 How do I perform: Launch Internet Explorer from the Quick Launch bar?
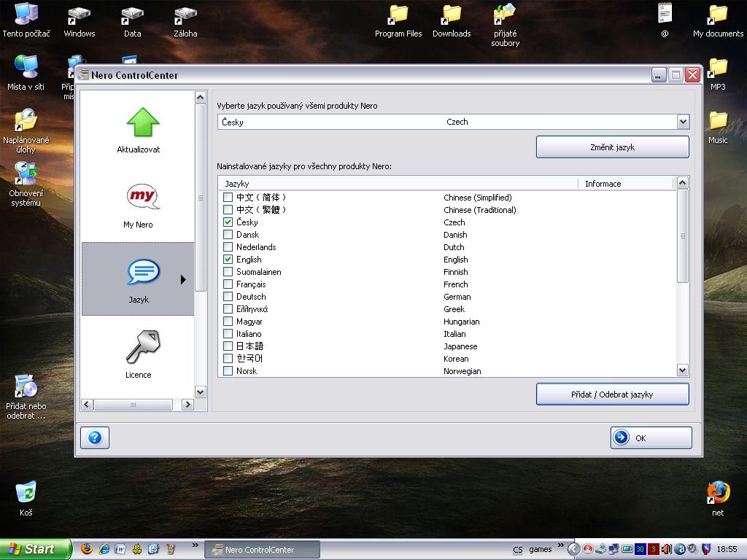click(104, 549)
